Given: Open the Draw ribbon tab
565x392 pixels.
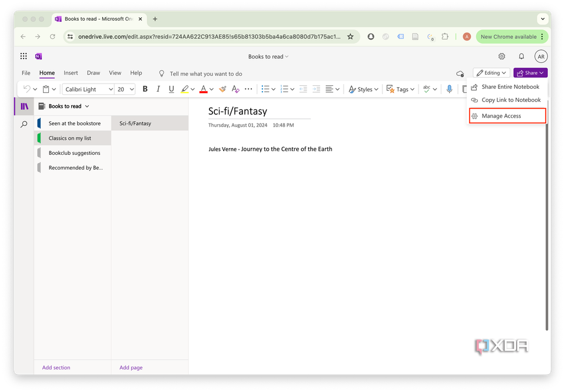Looking at the screenshot, I should [93, 72].
